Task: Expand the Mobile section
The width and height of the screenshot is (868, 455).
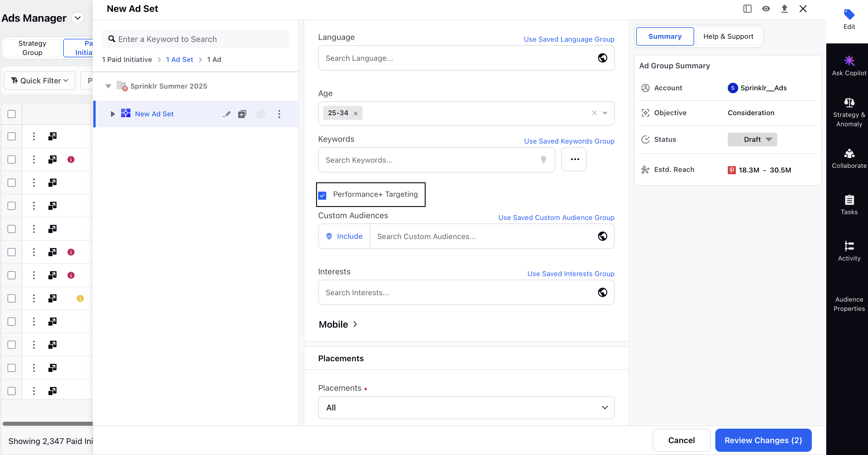Action: 338,324
